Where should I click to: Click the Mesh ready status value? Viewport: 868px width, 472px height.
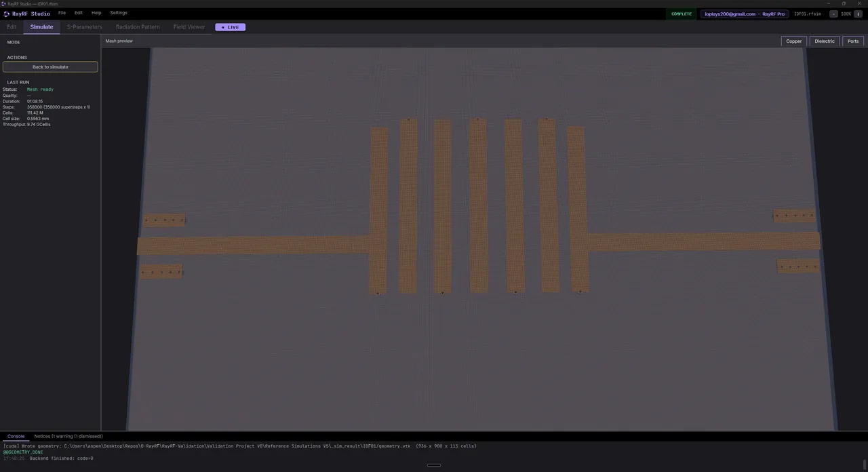click(40, 90)
